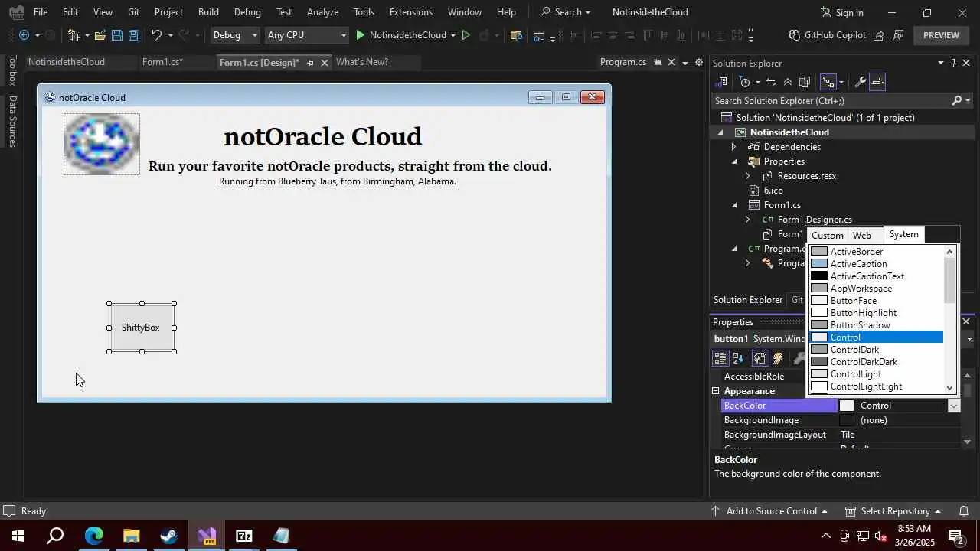Open the Search box in title bar
980x551 pixels.
tap(565, 12)
